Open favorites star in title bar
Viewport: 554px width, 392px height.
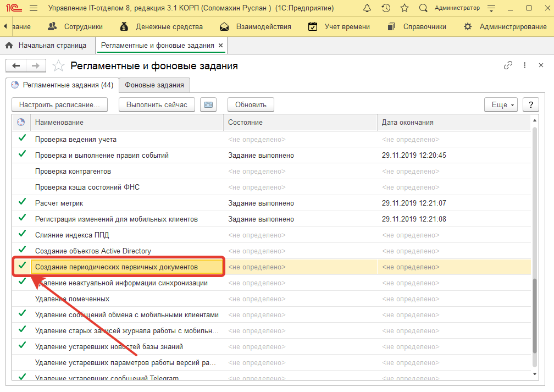tap(404, 8)
